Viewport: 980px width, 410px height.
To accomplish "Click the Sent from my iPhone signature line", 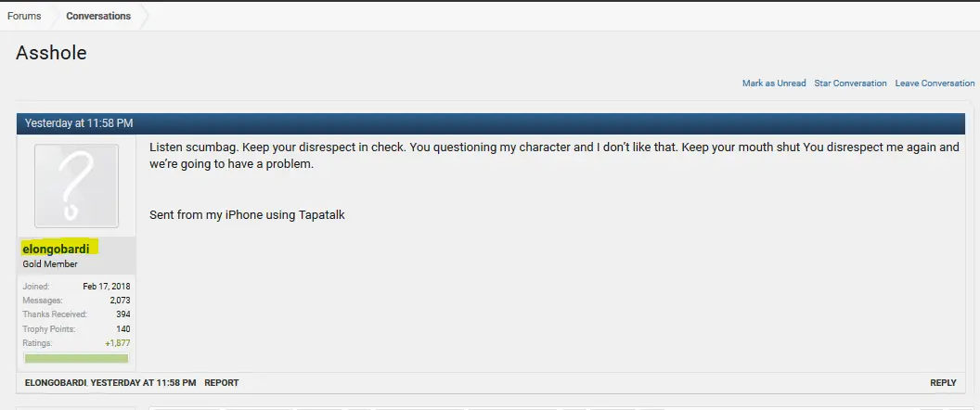I will tap(247, 215).
